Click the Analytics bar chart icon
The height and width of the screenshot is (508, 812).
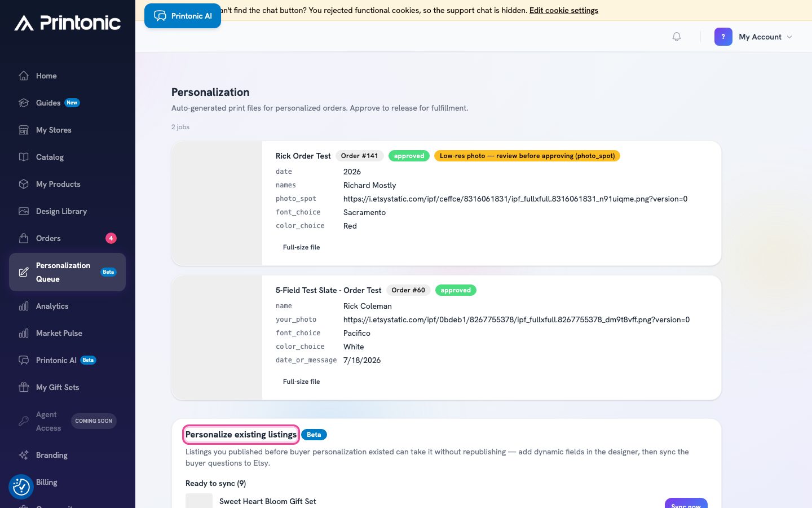click(24, 306)
